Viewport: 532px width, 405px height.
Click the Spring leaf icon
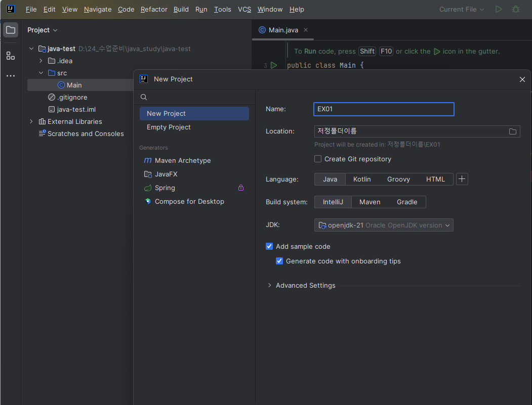click(x=148, y=188)
